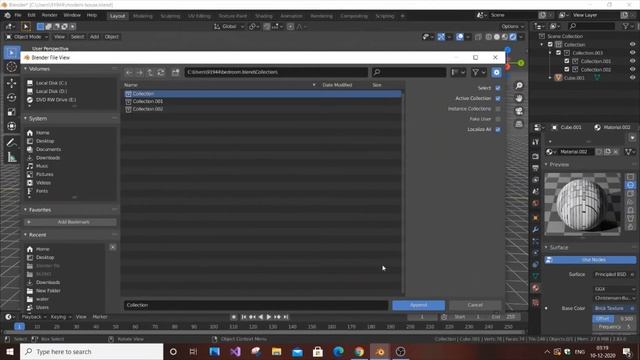Image resolution: width=640 pixels, height=360 pixels.
Task: Toggle the Localize All checkbox
Action: tap(498, 129)
